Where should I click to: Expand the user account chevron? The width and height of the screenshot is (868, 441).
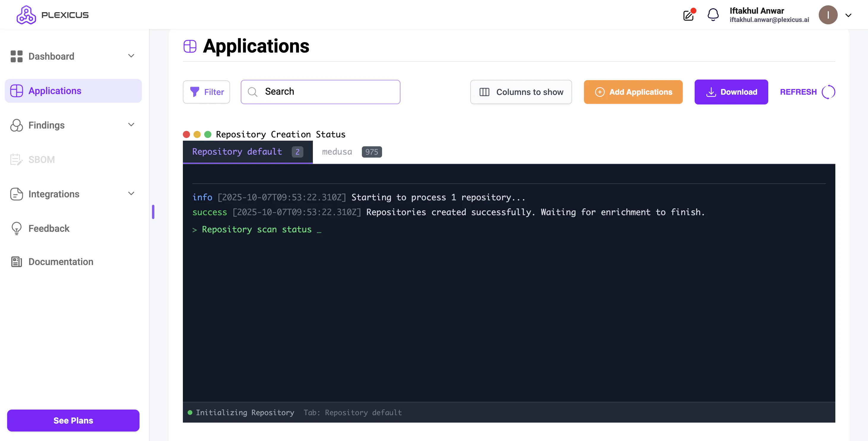(x=848, y=15)
